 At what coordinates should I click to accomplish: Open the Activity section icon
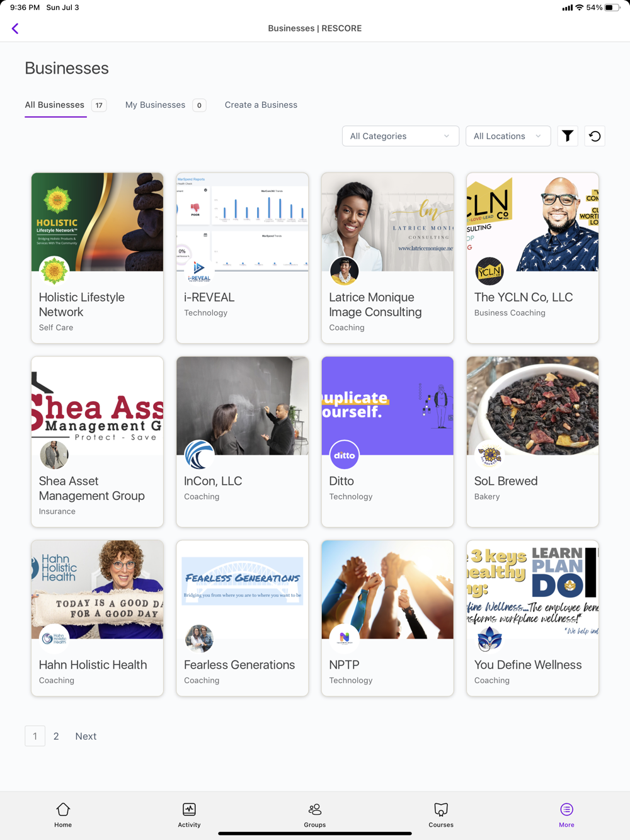point(189,815)
